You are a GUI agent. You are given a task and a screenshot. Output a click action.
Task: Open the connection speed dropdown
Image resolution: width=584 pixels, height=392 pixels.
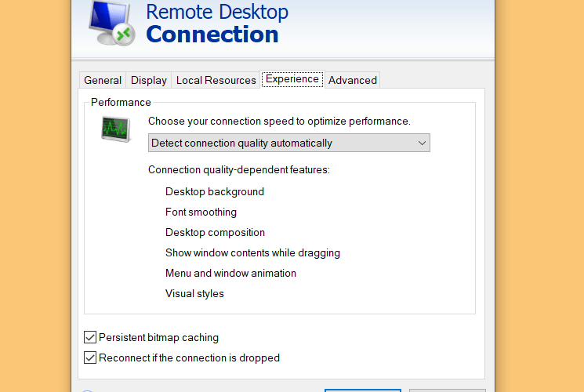tap(289, 143)
